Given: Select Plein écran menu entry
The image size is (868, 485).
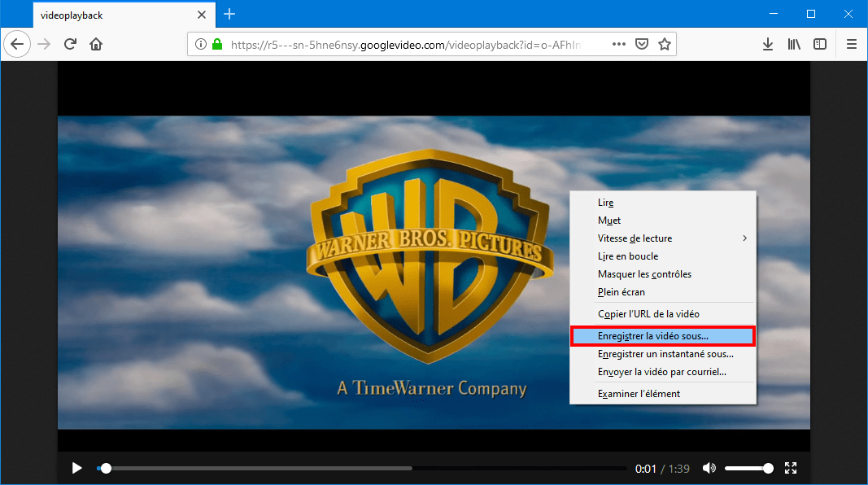Looking at the screenshot, I should click(x=663, y=292).
